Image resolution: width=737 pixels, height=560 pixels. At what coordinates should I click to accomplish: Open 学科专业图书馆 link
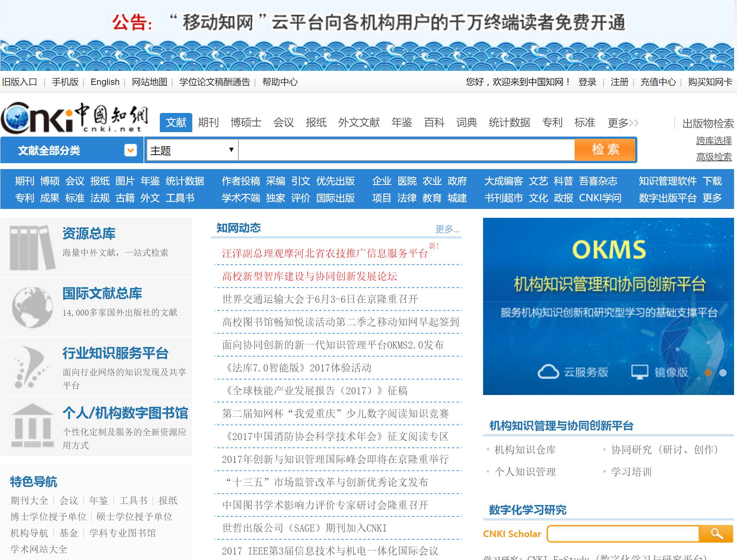pyautogui.click(x=123, y=533)
